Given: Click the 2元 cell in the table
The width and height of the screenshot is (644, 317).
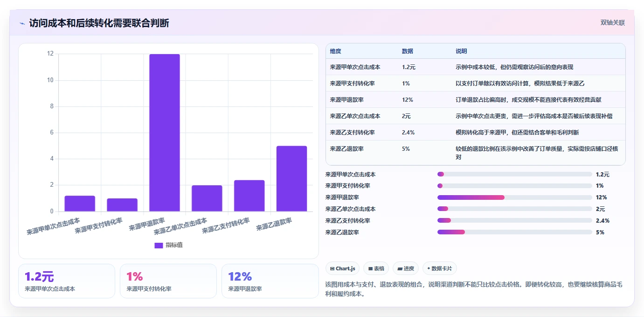Looking at the screenshot, I should pos(406,116).
